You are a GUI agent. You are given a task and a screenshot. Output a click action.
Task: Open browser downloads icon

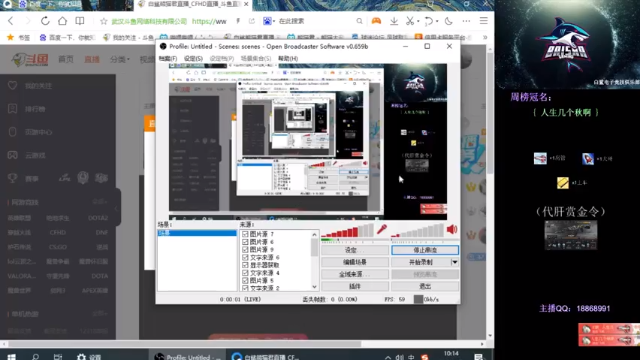[x=394, y=21]
